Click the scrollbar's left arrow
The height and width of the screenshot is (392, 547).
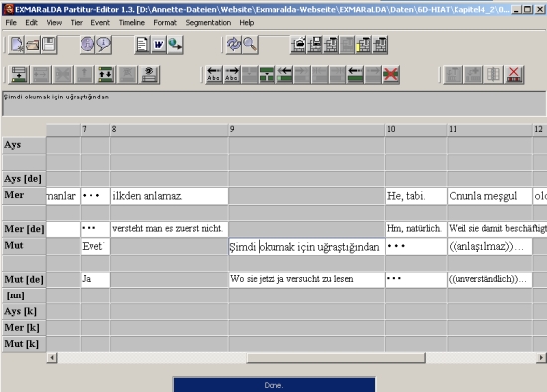point(52,358)
